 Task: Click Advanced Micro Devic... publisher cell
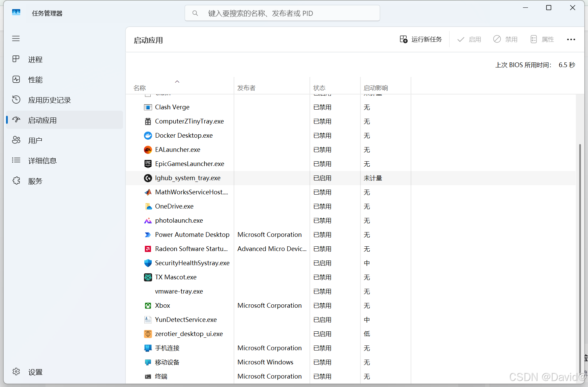(x=272, y=249)
